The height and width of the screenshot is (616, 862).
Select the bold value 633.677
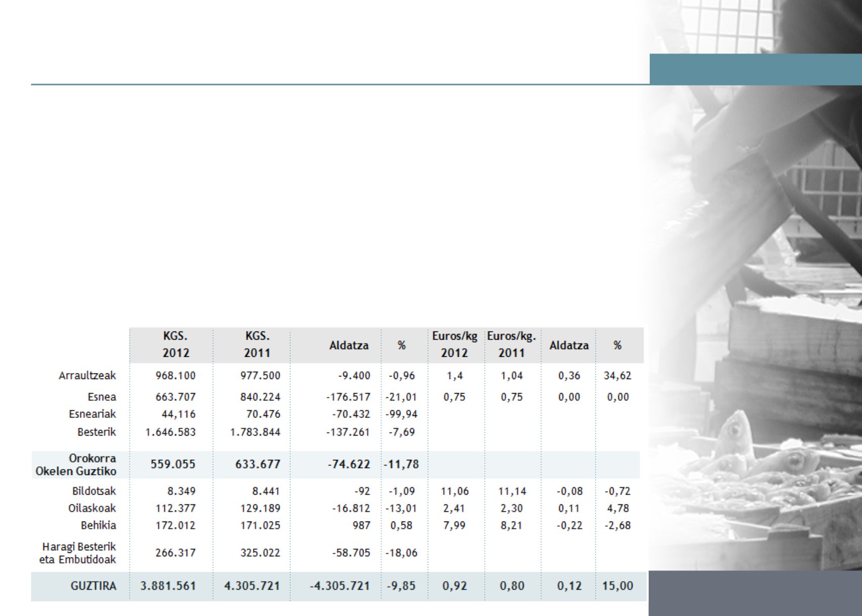pyautogui.click(x=257, y=464)
